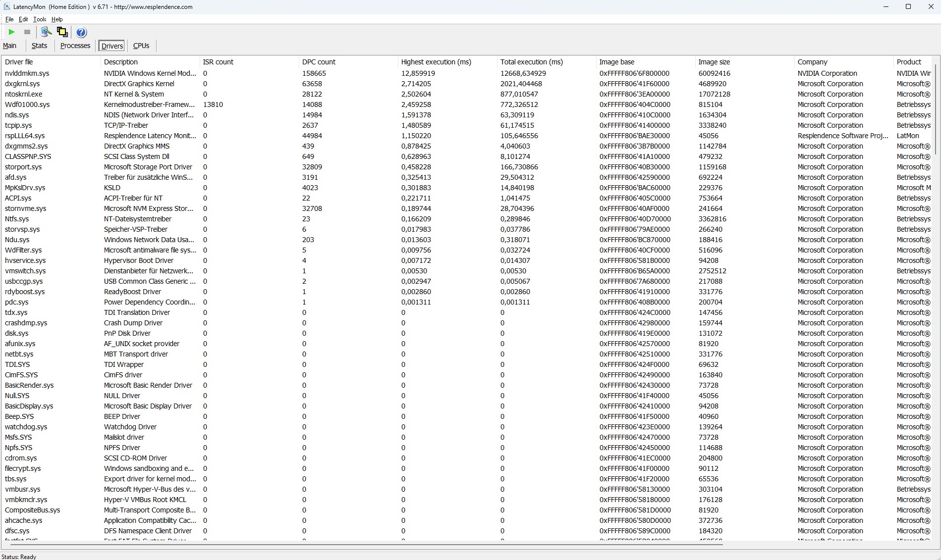Click the LatencyMon title bar app icon
This screenshot has height=560, width=941.
[x=7, y=7]
